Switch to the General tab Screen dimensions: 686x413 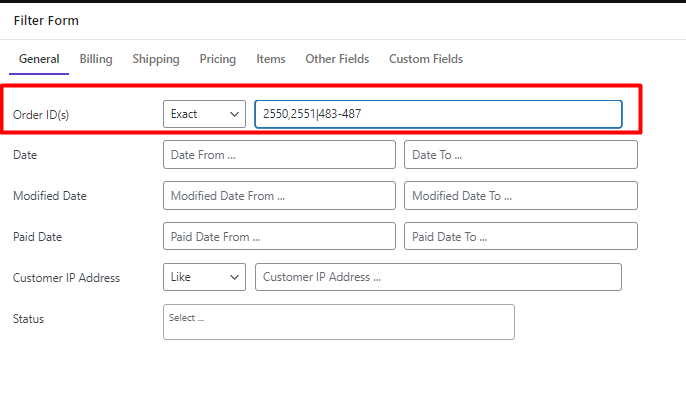[x=39, y=59]
